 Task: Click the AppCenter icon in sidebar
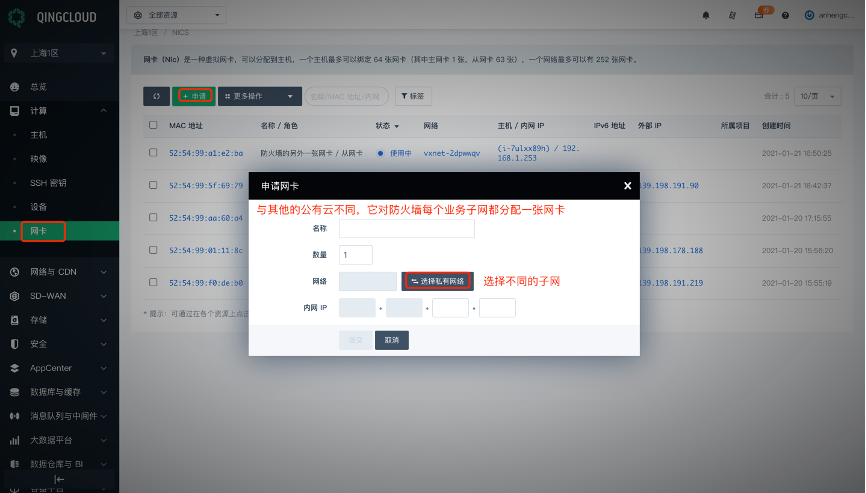tap(15, 368)
